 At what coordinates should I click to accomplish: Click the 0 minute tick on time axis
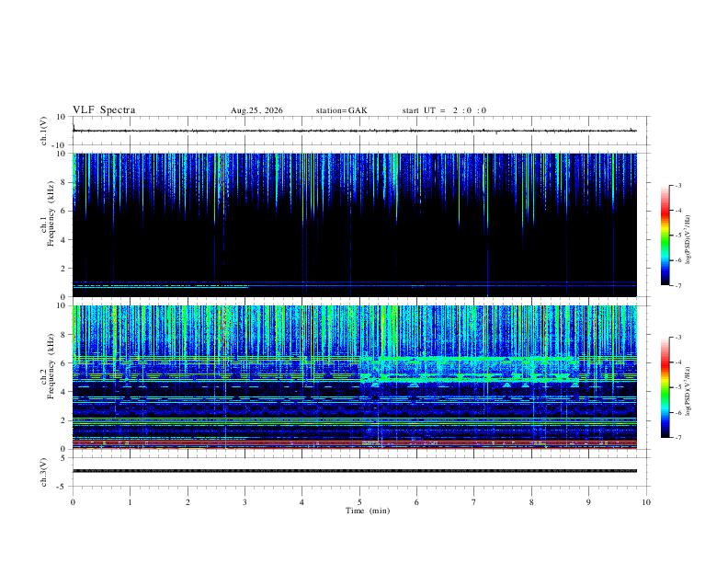[73, 502]
